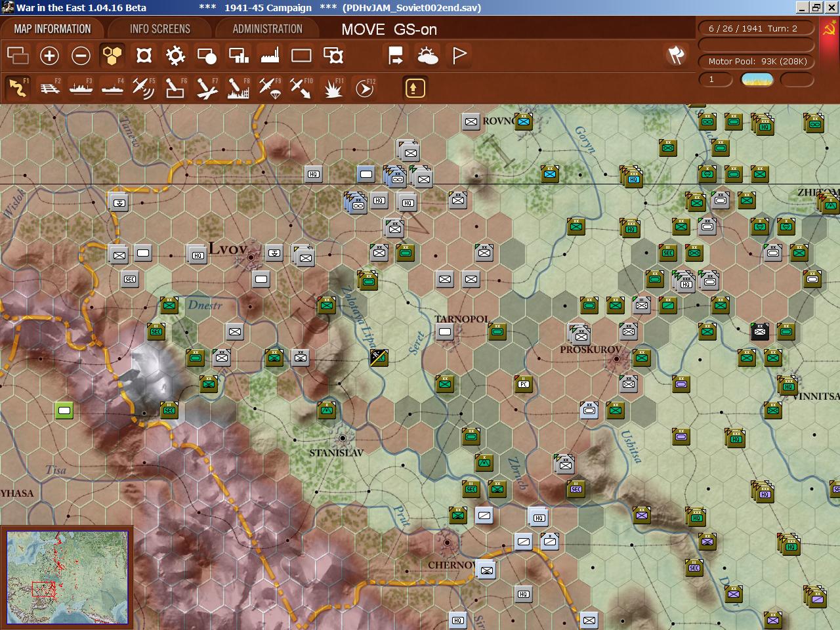Select the bright green counter west of mountains

(64, 411)
